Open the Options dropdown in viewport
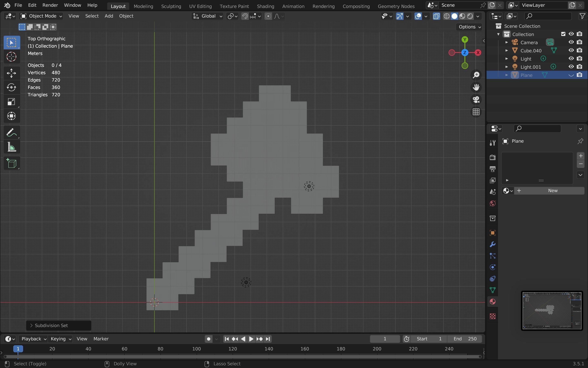 (469, 27)
